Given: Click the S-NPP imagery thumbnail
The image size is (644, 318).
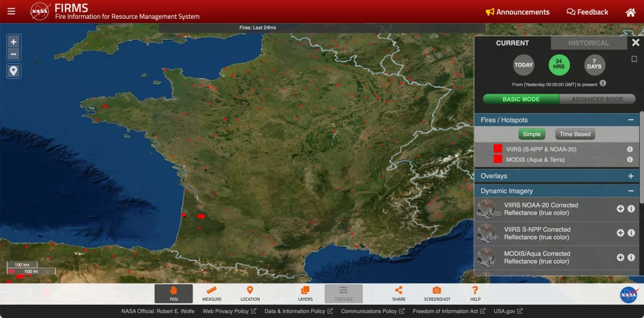Looking at the screenshot, I should tap(487, 233).
